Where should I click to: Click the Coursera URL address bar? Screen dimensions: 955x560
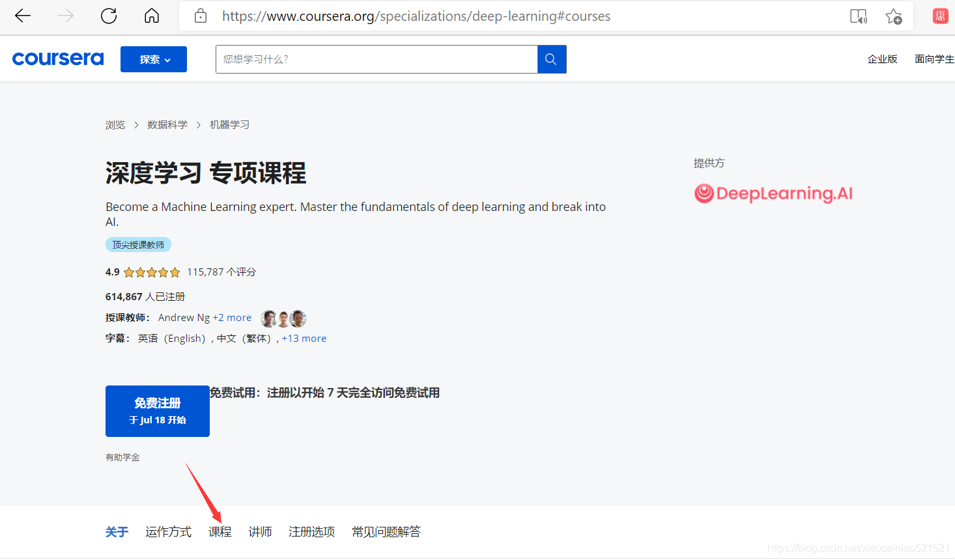tap(416, 16)
